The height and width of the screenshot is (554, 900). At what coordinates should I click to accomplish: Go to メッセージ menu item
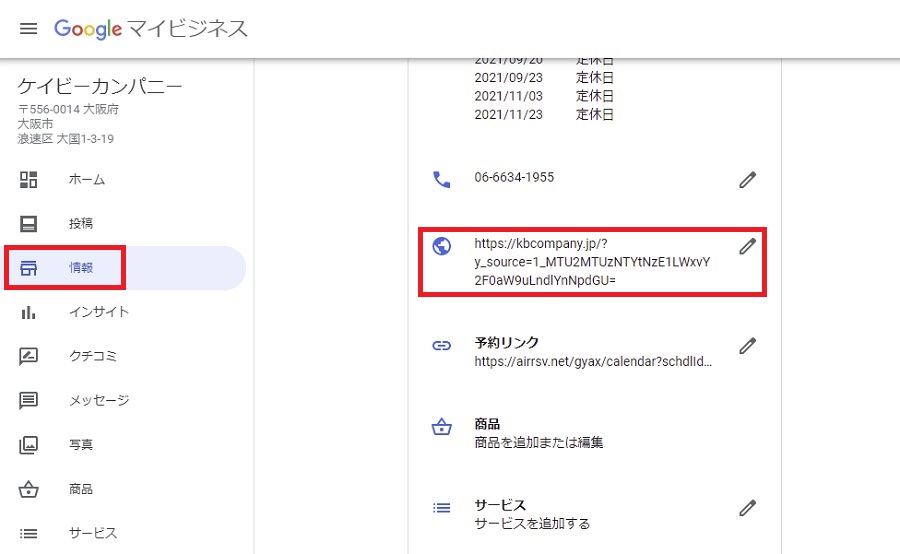pyautogui.click(x=99, y=400)
